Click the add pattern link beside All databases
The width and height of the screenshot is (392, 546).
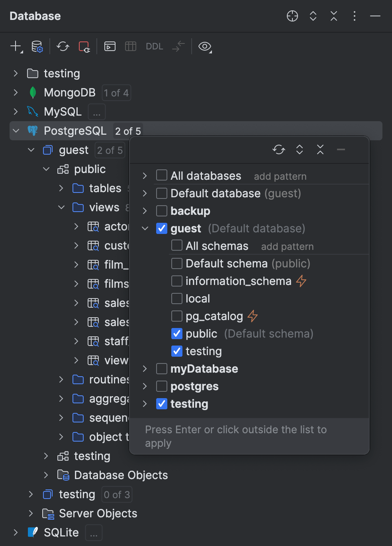(x=280, y=176)
